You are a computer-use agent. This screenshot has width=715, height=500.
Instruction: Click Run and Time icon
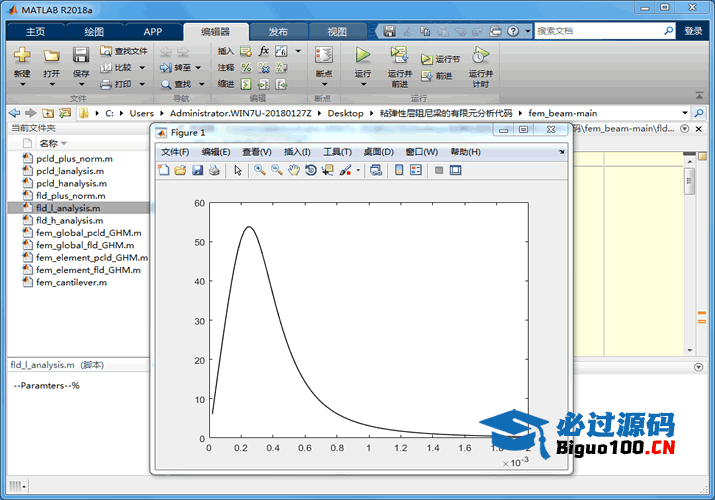tap(480, 55)
